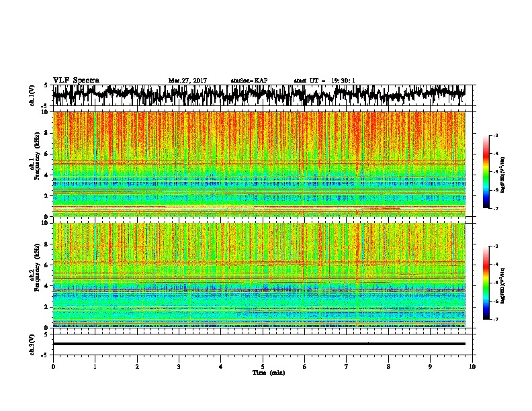Select the "start UT = 19:30: 1" text
This screenshot has height=411, width=532.
click(324, 81)
